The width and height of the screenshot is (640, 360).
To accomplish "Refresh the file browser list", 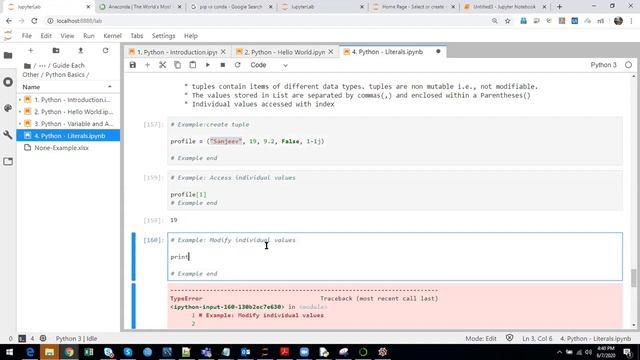I will (105, 51).
